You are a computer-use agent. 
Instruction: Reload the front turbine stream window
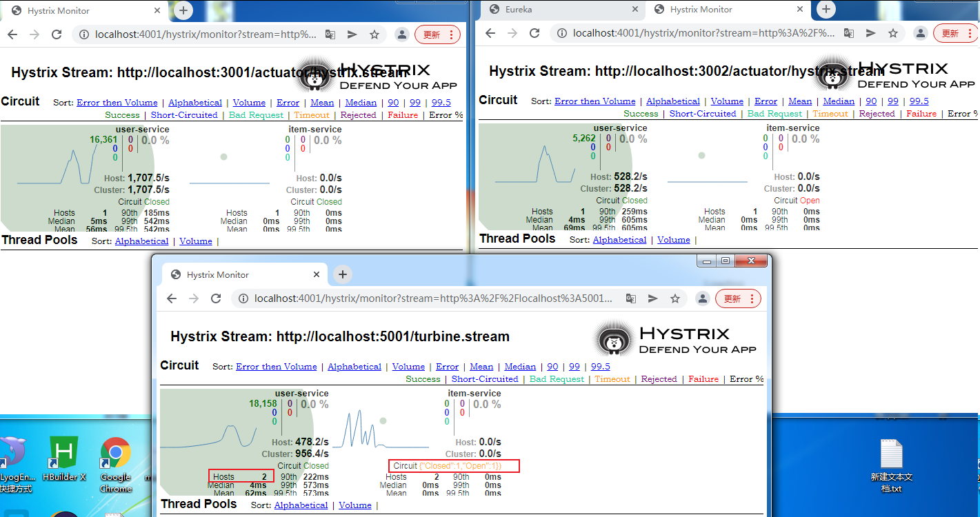point(216,298)
